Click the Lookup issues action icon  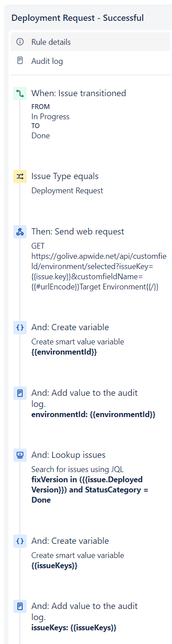(x=20, y=455)
